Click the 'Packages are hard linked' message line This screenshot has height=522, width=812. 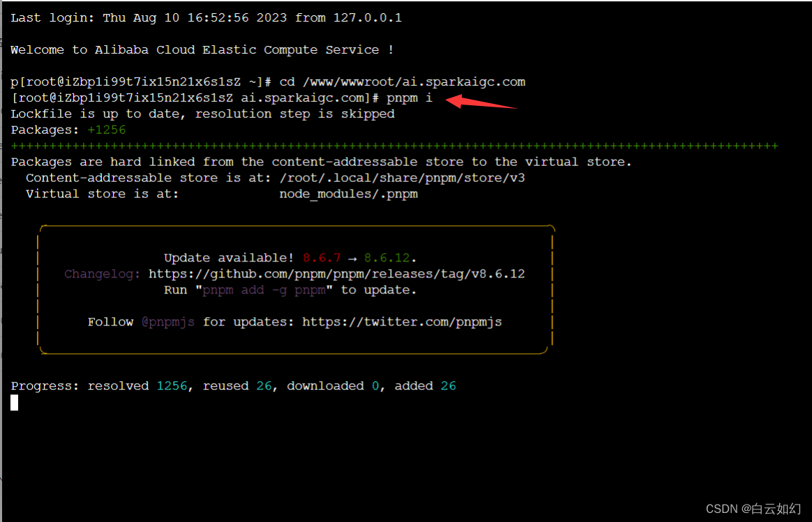(321, 162)
